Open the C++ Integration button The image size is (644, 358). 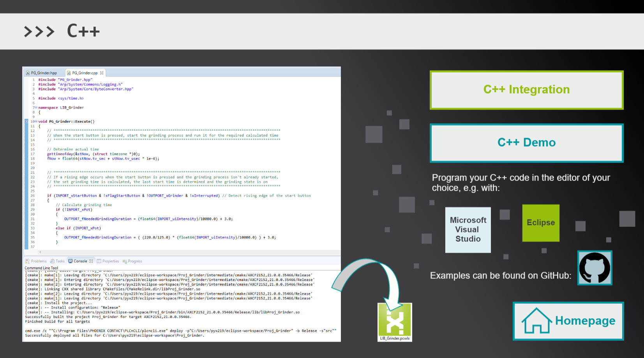[x=526, y=90]
